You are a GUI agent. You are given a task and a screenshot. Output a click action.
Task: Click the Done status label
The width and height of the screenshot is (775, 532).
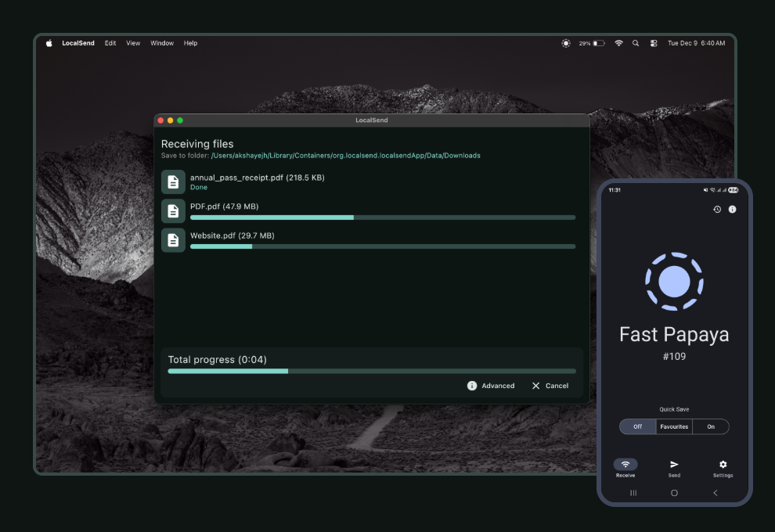point(199,187)
